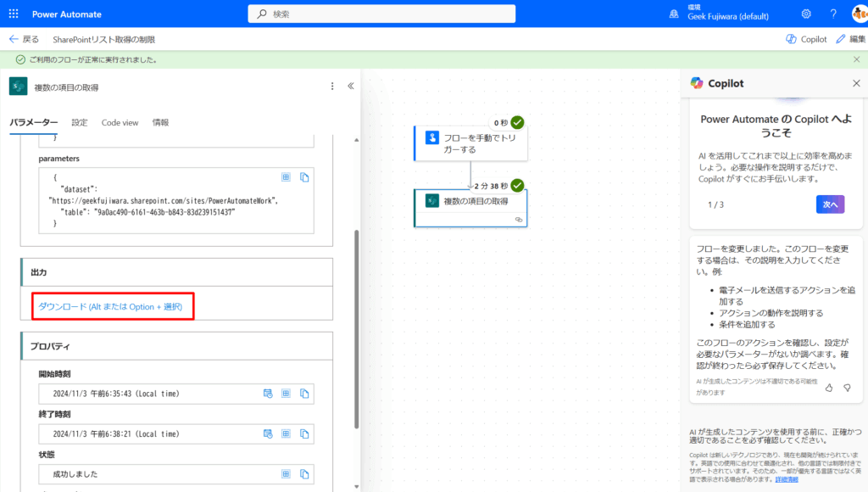Open the more options menu for 複数の項目の取得
The width and height of the screenshot is (868, 492).
pyautogui.click(x=332, y=87)
